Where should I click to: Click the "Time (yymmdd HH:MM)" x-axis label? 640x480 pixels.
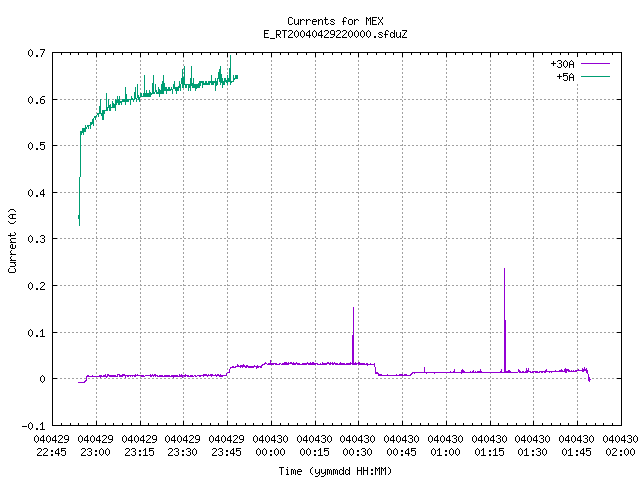pyautogui.click(x=335, y=471)
